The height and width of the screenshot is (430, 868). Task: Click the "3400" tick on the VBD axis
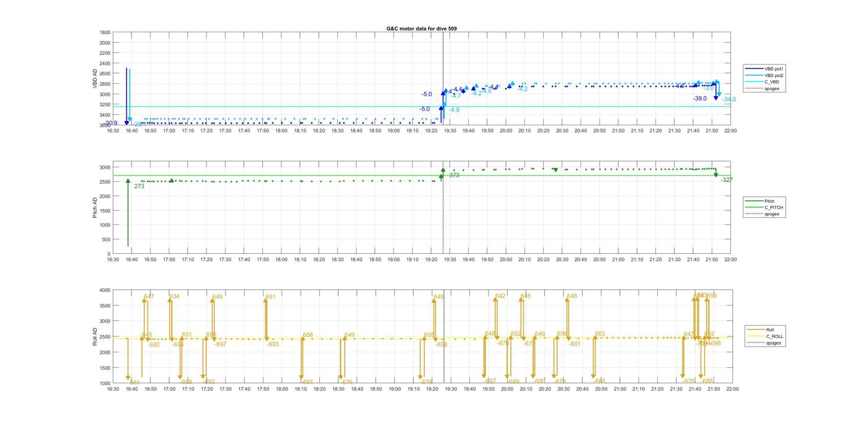pyautogui.click(x=105, y=115)
